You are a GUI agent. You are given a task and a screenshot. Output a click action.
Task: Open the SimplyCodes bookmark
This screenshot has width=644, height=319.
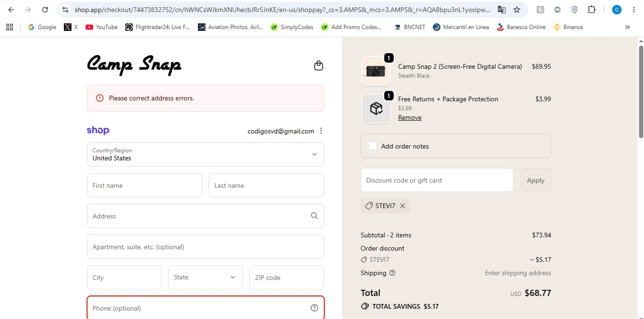(x=292, y=27)
